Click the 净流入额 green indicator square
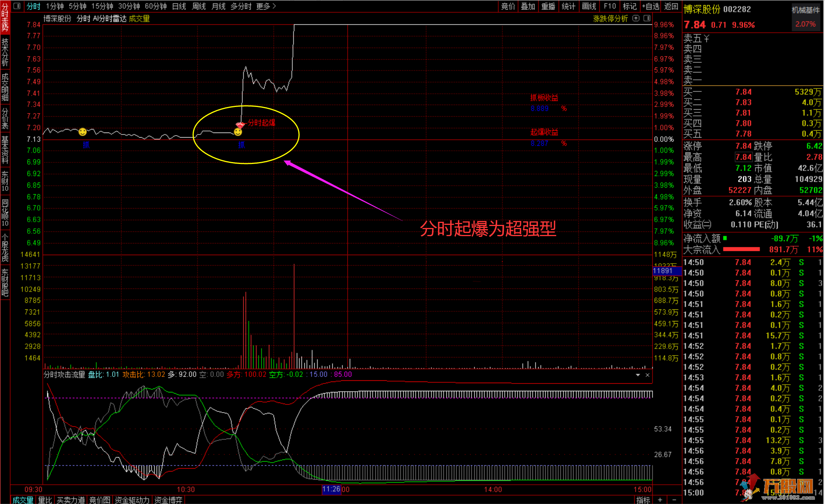 (x=725, y=238)
